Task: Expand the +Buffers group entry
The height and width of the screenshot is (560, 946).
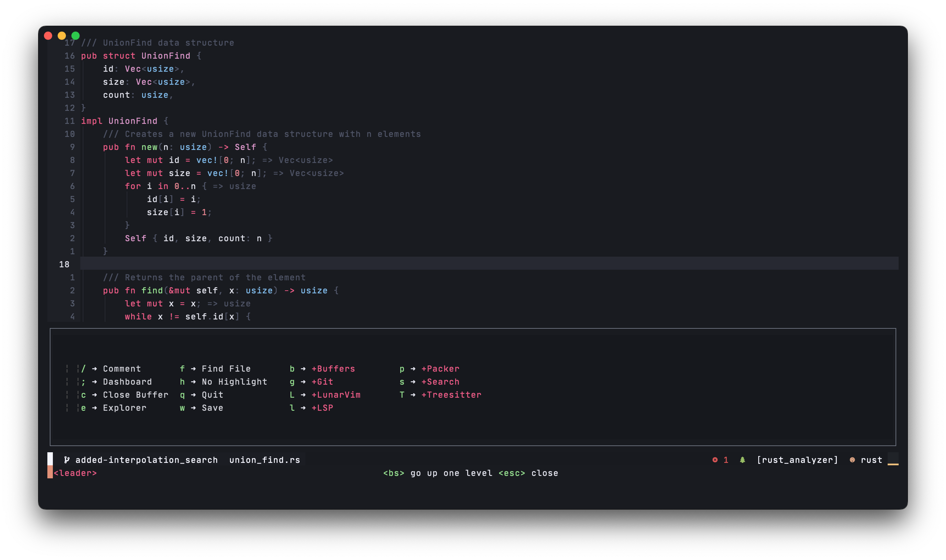Action: point(333,369)
